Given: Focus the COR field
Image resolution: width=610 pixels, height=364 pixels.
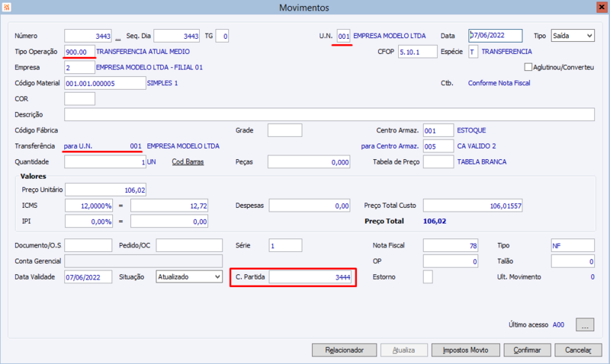Looking at the screenshot, I should pos(79,99).
